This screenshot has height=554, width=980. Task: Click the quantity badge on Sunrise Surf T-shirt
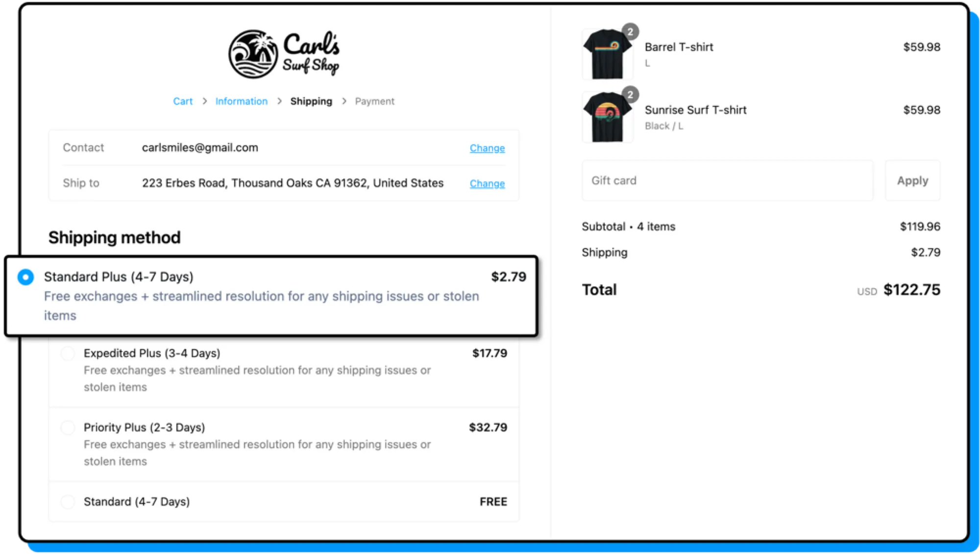pos(630,95)
